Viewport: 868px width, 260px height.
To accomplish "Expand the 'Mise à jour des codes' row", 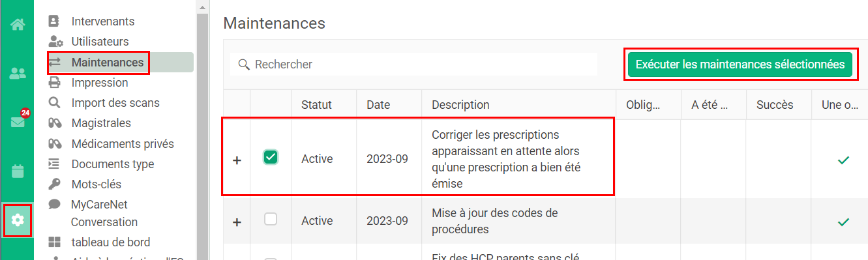I will point(237,222).
